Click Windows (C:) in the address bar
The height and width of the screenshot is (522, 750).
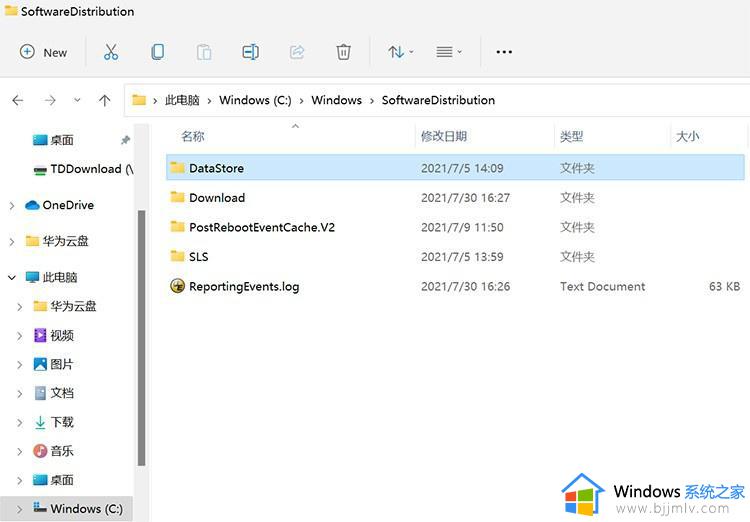[255, 100]
